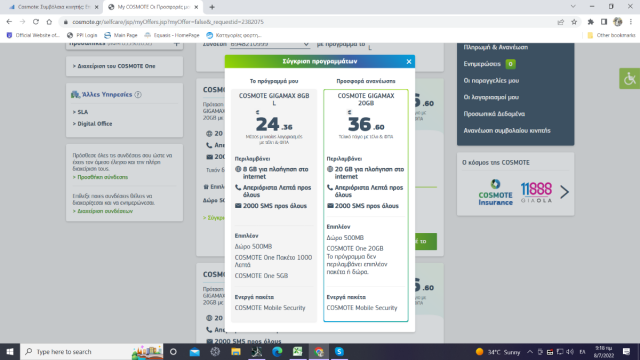Viewport: 640px width, 360px height.
Task: Open Skype from the taskbar
Action: tap(339, 351)
